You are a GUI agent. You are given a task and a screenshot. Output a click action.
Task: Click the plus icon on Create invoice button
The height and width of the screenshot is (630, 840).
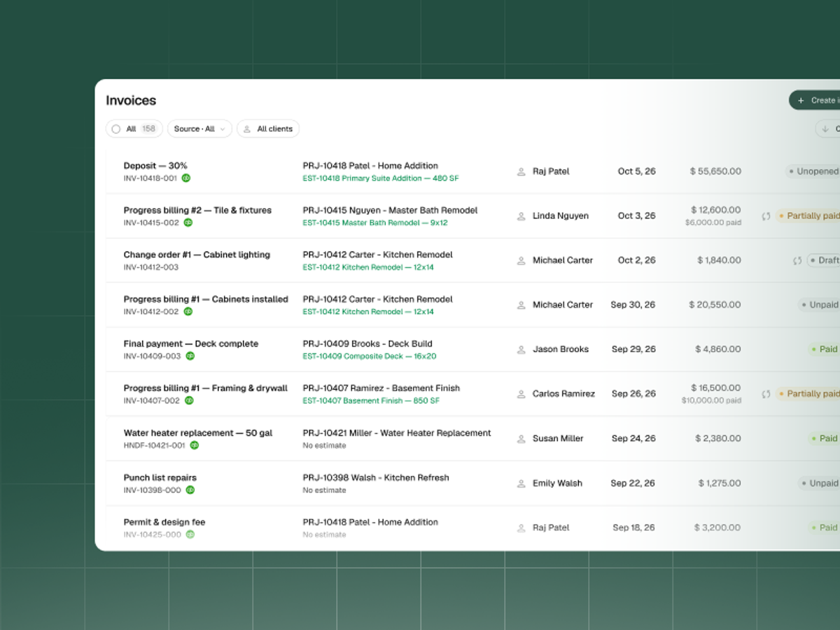tap(801, 101)
